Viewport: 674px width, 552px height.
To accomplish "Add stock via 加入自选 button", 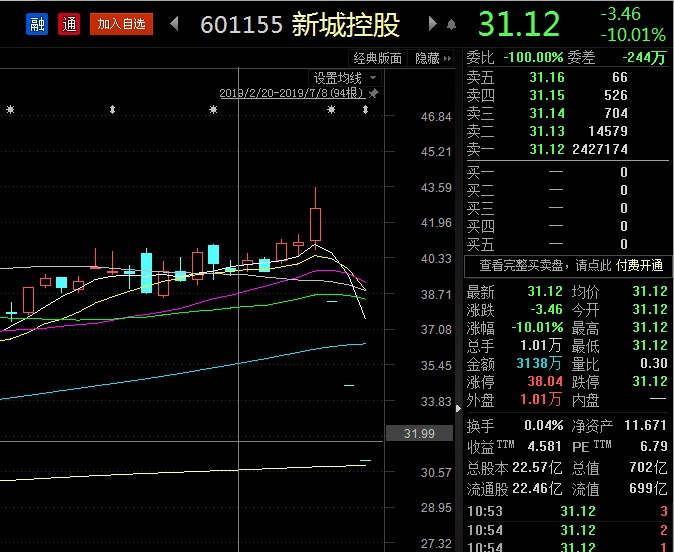I will point(121,24).
